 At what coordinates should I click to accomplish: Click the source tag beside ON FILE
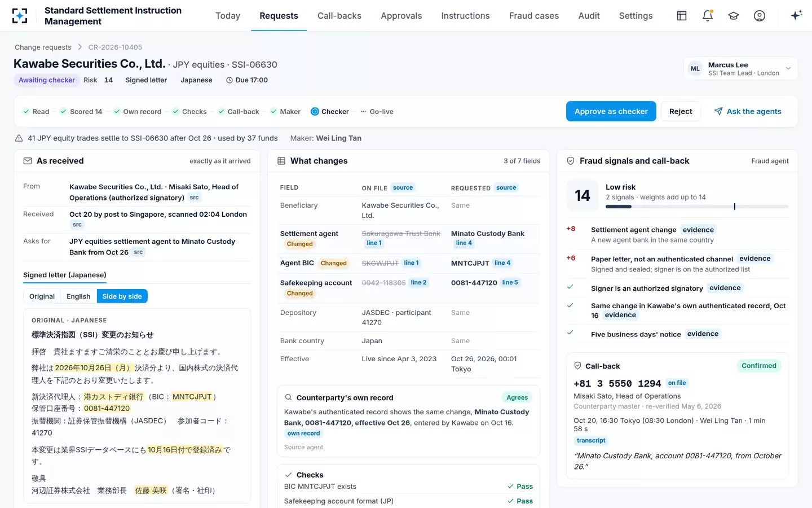[x=403, y=188]
